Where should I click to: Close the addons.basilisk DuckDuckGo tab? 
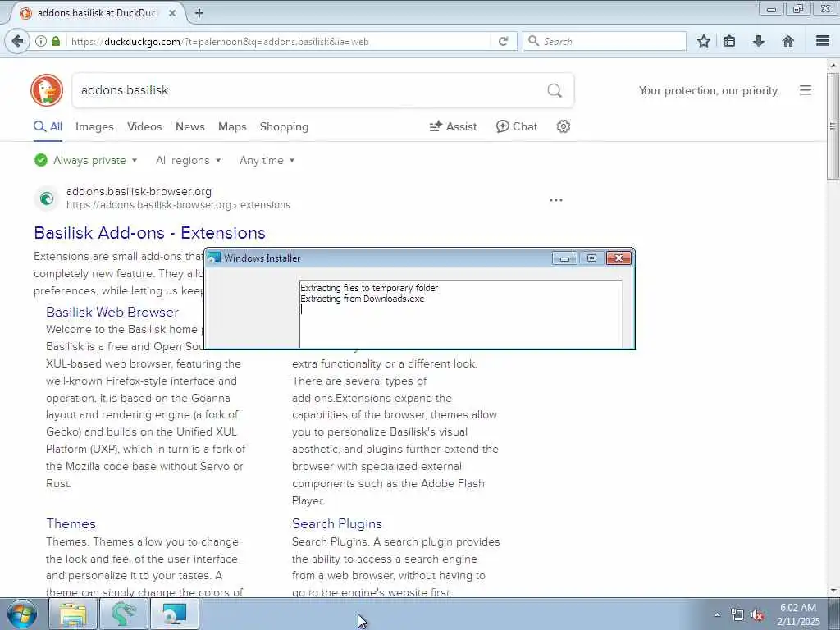coord(172,13)
